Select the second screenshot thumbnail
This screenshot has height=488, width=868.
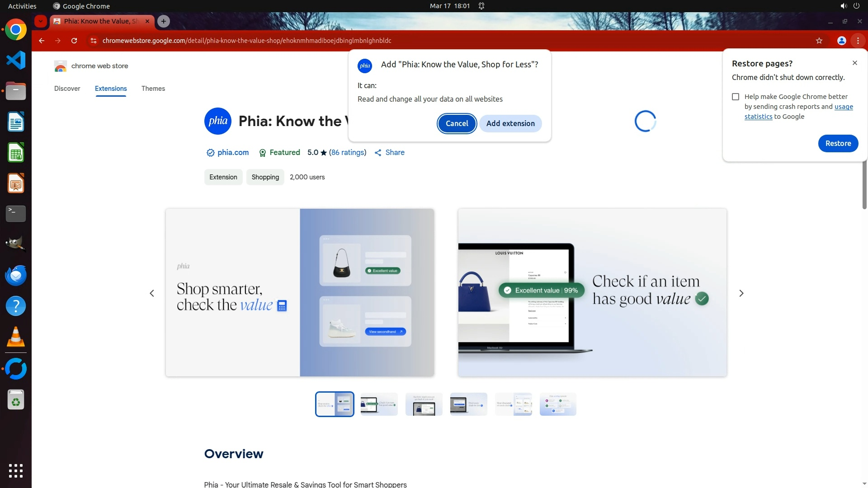pos(379,404)
